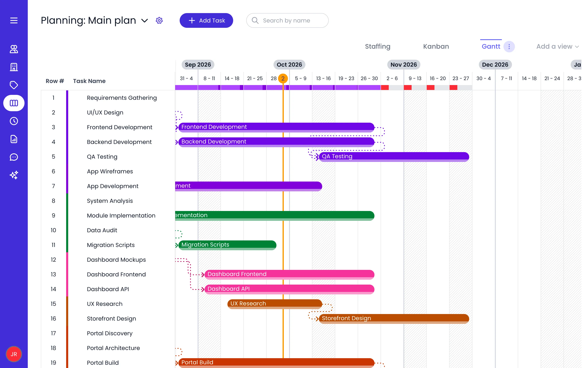588x368 pixels.
Task: Click the Row # column header
Action: [x=55, y=81]
